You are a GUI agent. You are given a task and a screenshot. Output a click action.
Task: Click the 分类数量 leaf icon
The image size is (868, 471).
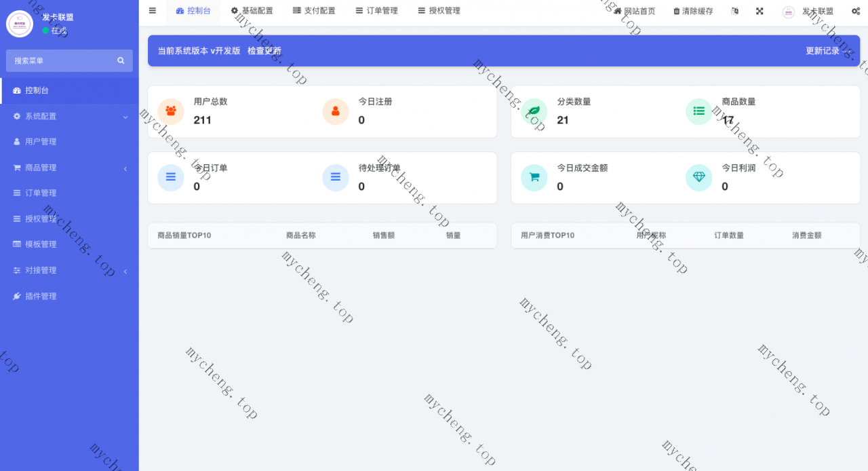(x=534, y=111)
